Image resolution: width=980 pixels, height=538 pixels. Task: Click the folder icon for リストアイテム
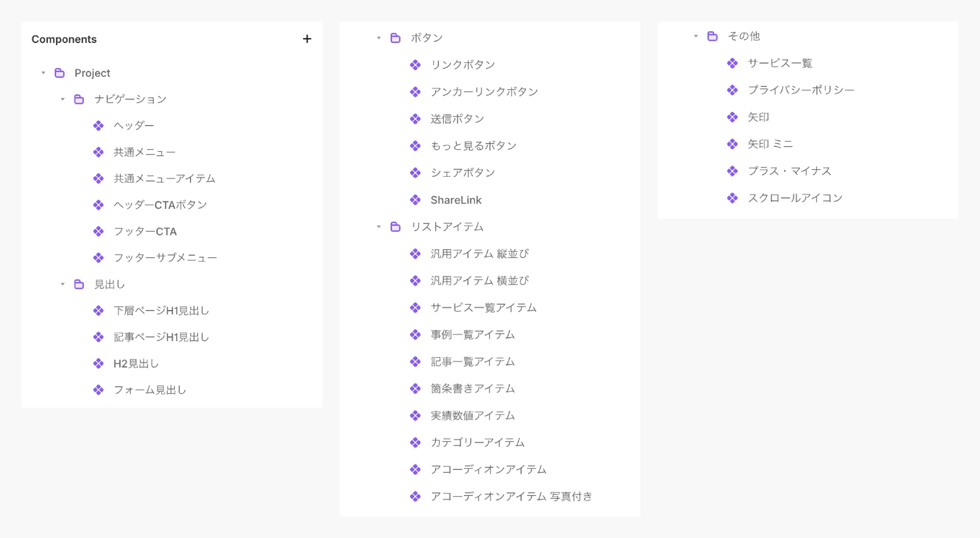click(x=395, y=226)
